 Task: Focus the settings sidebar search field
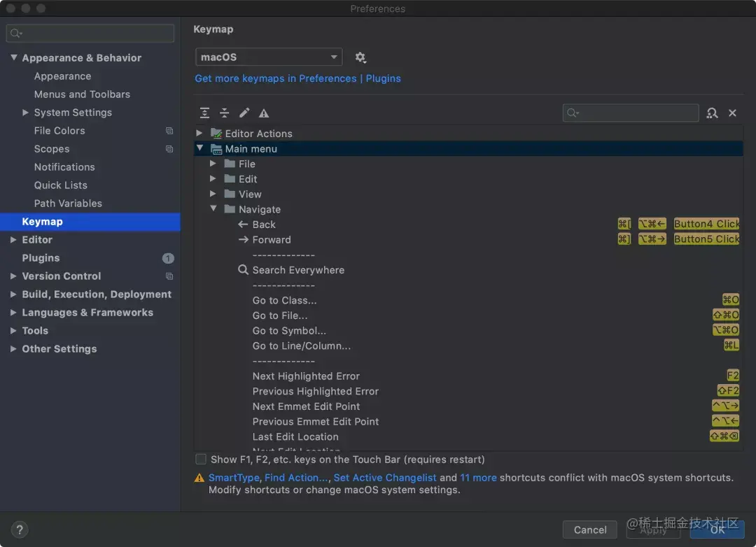90,34
